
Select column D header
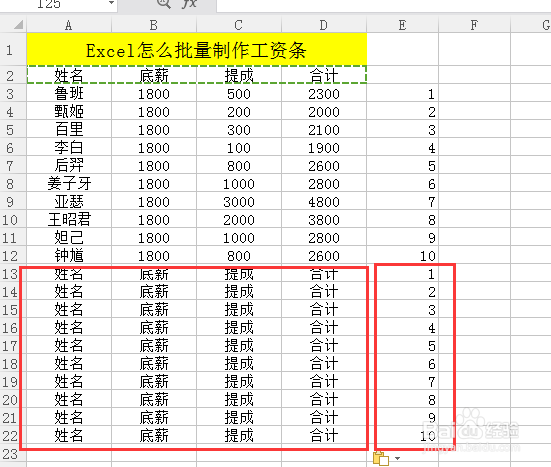pos(324,25)
